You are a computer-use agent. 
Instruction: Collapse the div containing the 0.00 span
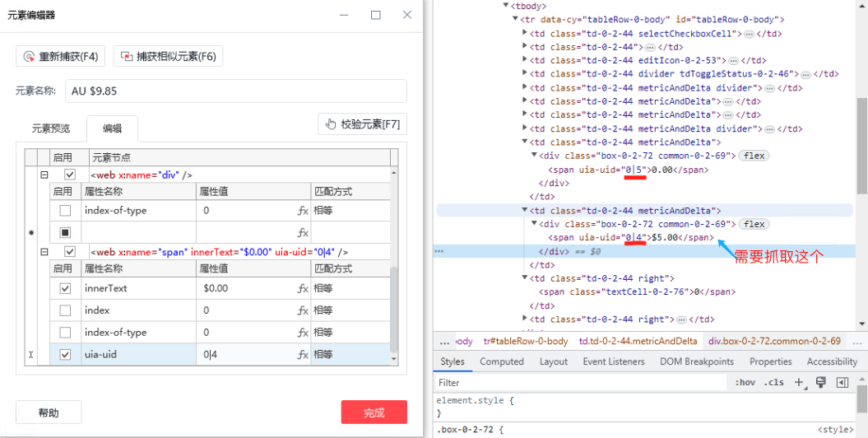click(x=534, y=156)
